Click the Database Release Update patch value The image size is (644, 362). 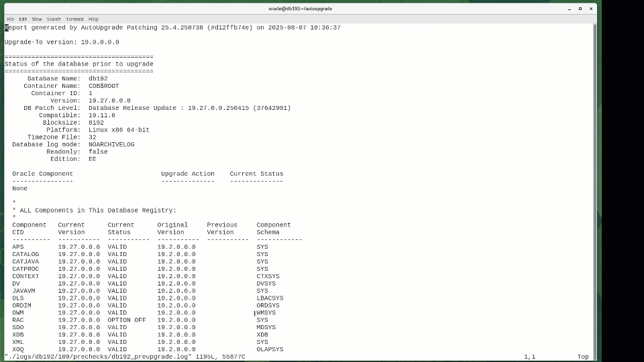(x=189, y=108)
